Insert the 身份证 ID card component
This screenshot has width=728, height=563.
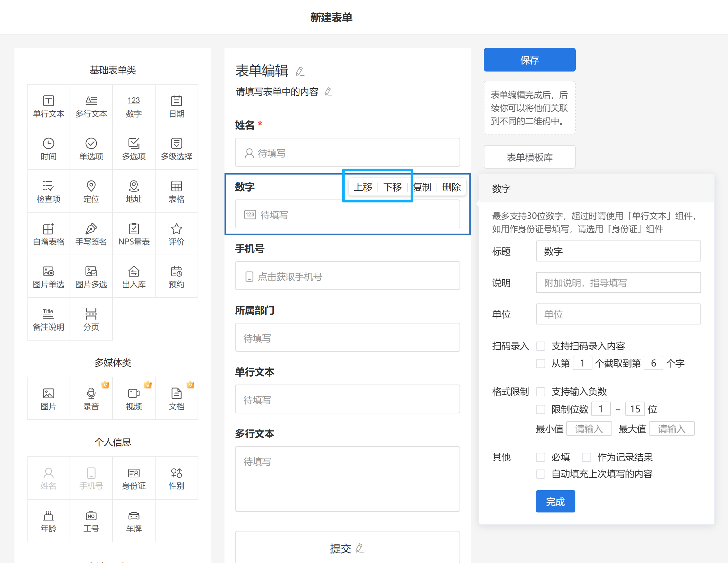(x=134, y=478)
